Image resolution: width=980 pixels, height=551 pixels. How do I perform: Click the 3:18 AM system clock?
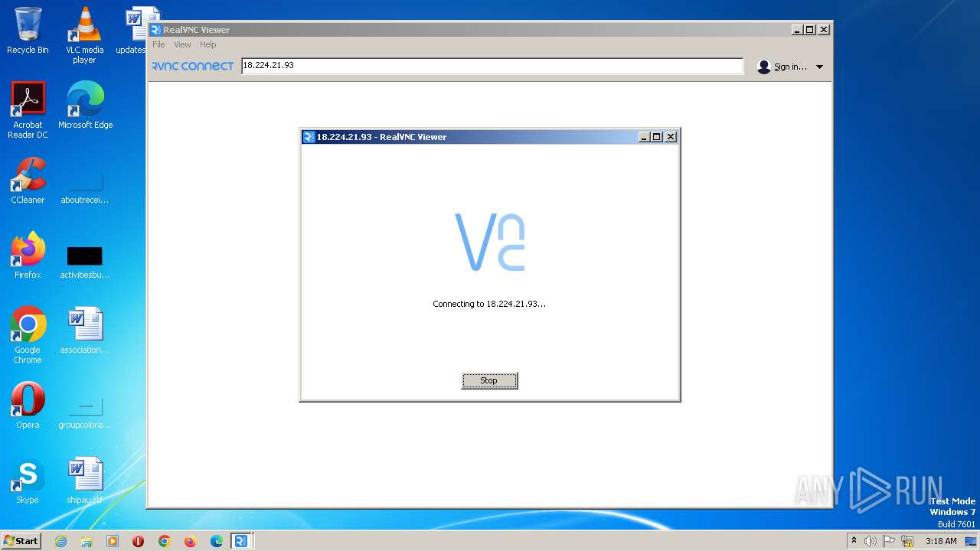941,541
